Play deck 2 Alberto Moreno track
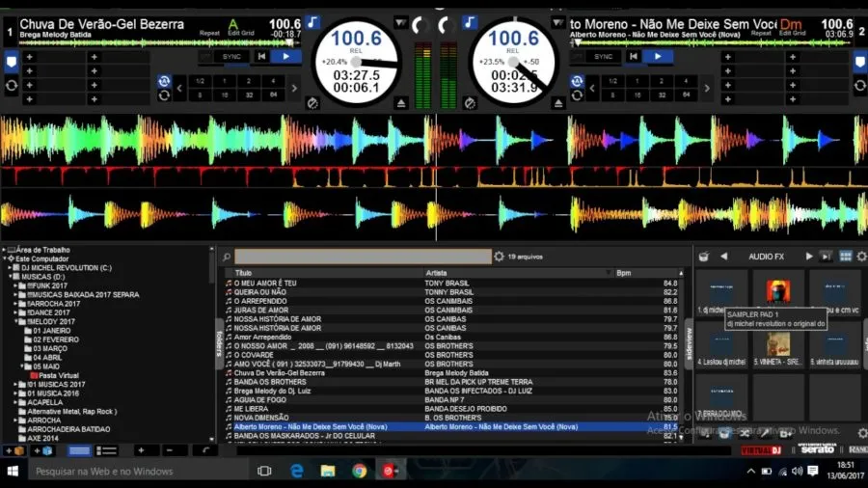The image size is (868, 488). (x=658, y=57)
